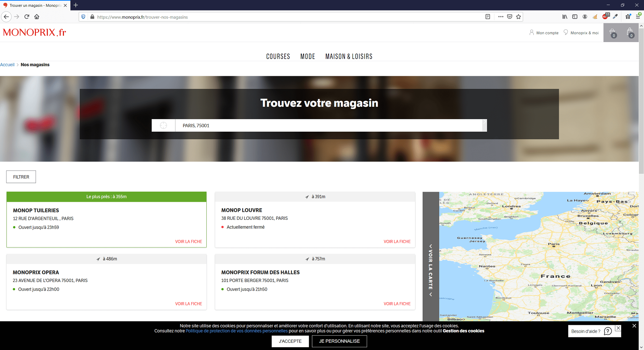Click Actuellement fermé status text
This screenshot has height=350, width=644.
tap(246, 227)
